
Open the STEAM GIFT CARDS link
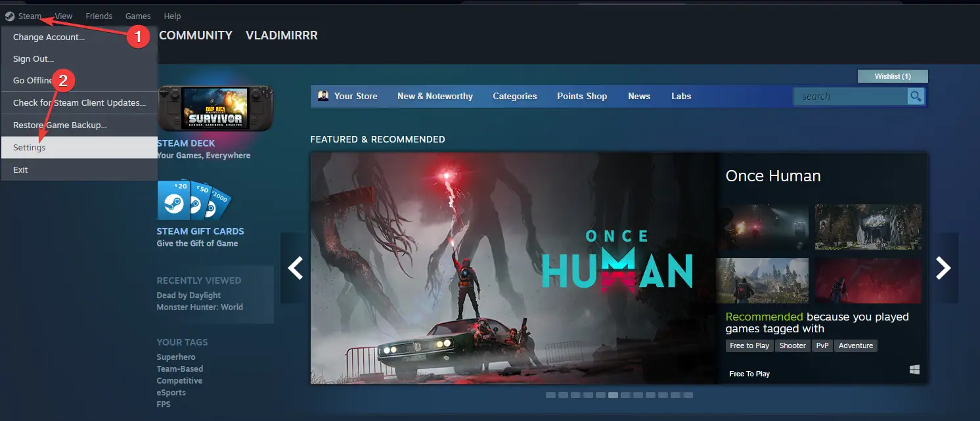pos(200,231)
